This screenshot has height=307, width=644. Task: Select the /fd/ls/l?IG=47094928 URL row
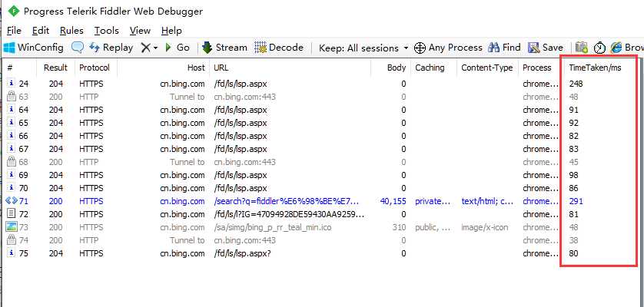[289, 214]
